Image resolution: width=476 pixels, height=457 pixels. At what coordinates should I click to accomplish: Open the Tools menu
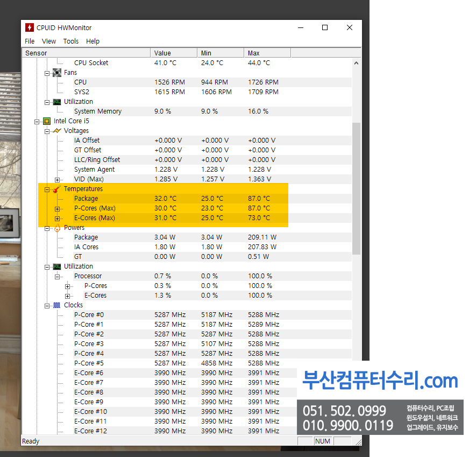[x=71, y=41]
